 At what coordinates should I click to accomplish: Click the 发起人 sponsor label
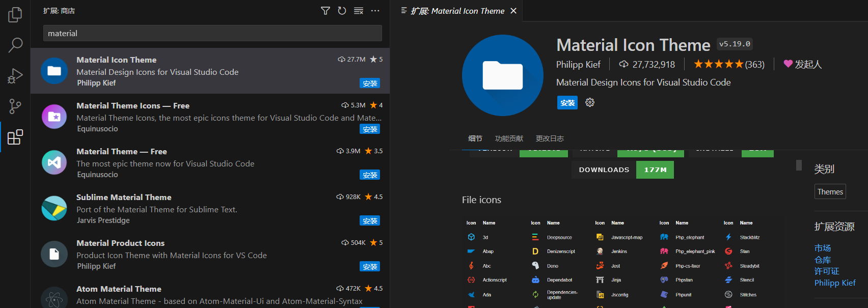tap(808, 64)
